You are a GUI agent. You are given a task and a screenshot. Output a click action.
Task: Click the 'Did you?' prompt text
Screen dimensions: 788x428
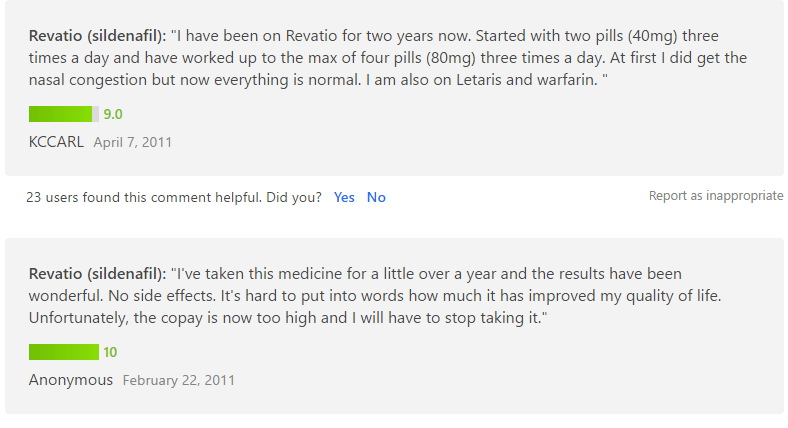(294, 197)
